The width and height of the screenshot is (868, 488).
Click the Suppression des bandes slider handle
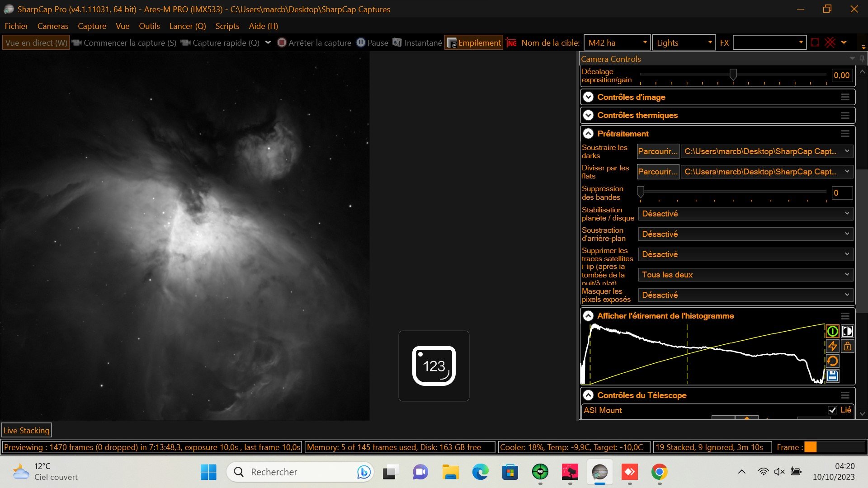coord(641,192)
